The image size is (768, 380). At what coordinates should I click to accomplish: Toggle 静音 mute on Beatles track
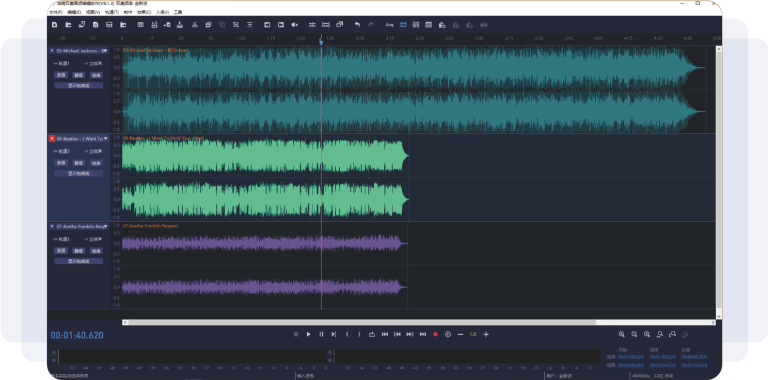tap(78, 163)
